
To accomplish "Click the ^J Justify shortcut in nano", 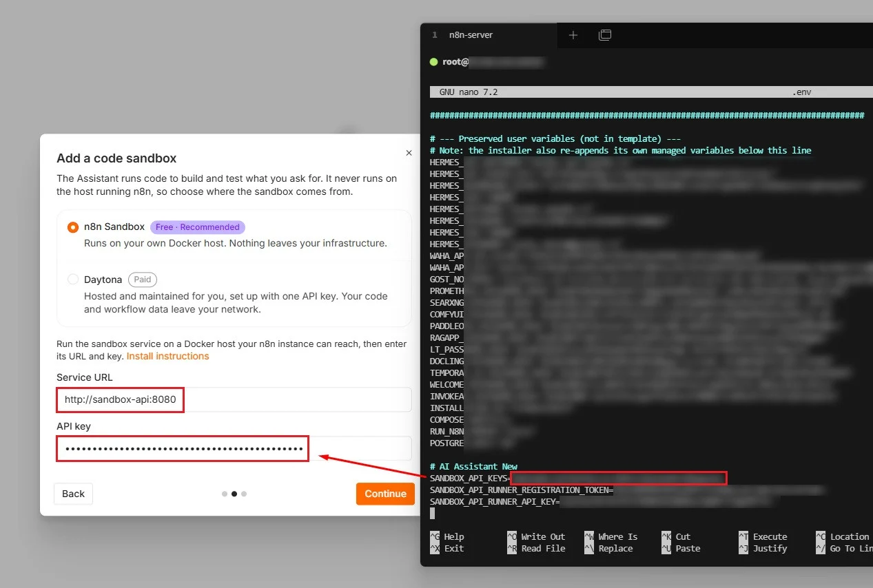I will (762, 549).
